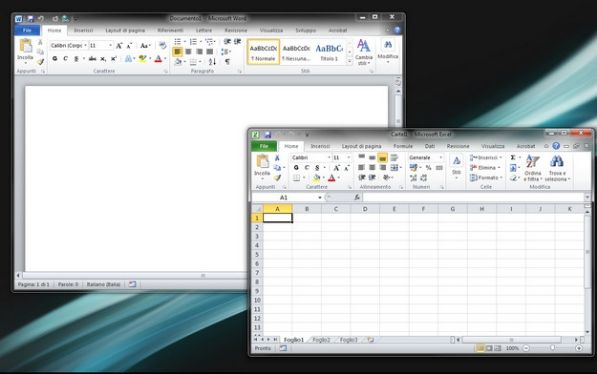Increase indent in Word
The width and height of the screenshot is (597, 374).
click(238, 42)
